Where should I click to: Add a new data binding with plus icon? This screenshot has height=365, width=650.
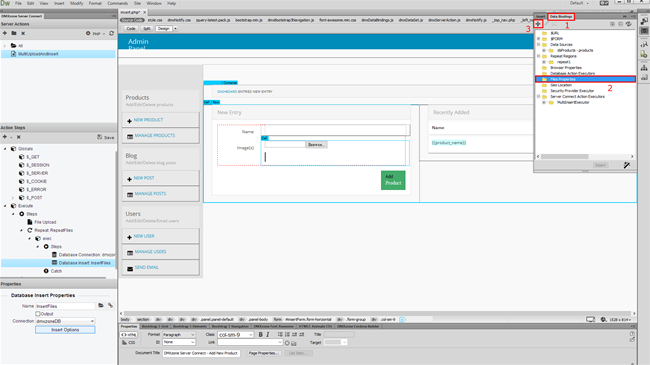[538, 24]
